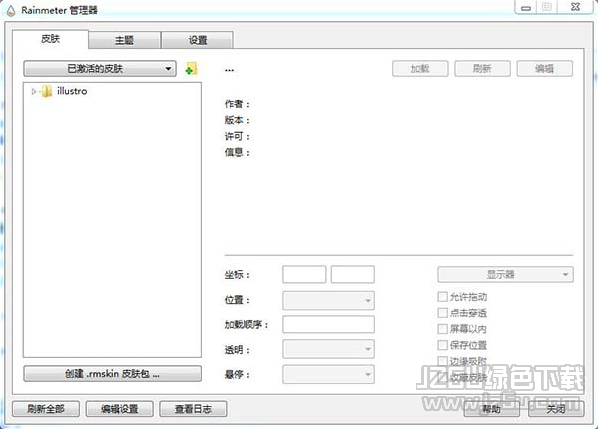Click the 刷新全部 button
Viewport: 598px width, 429px height.
[46, 409]
